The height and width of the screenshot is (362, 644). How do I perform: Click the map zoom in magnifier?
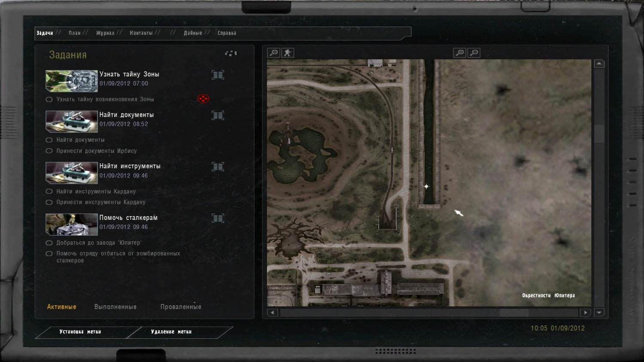pyautogui.click(x=460, y=53)
